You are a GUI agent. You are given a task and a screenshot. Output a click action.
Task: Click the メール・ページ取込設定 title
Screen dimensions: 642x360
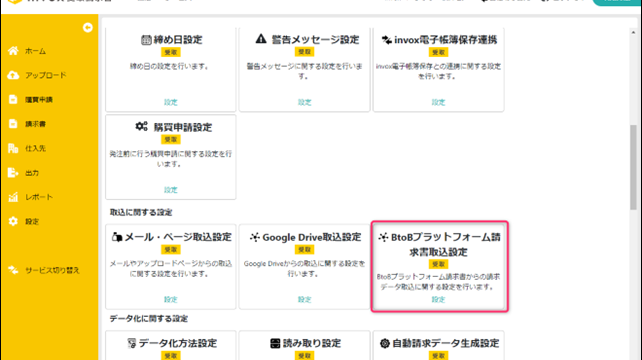[x=178, y=237]
